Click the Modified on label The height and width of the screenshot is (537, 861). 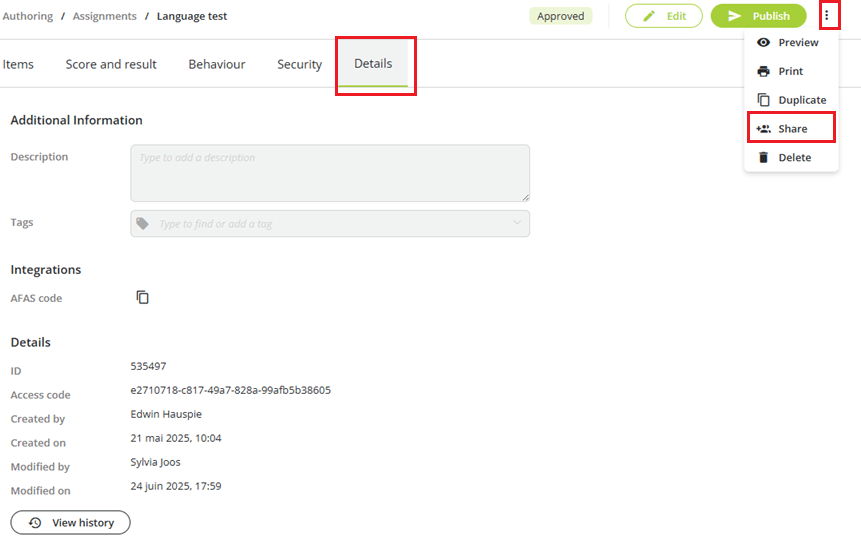(41, 491)
